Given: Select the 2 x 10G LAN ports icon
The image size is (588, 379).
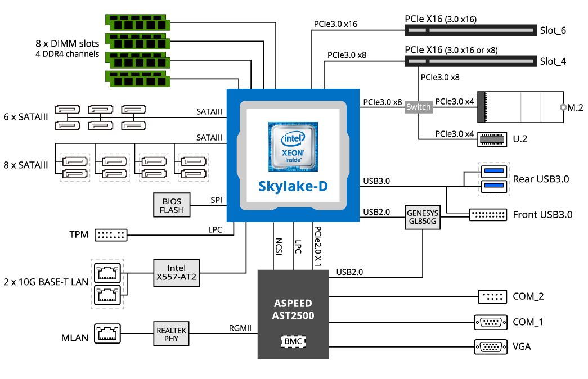Looking at the screenshot, I should (x=107, y=284).
